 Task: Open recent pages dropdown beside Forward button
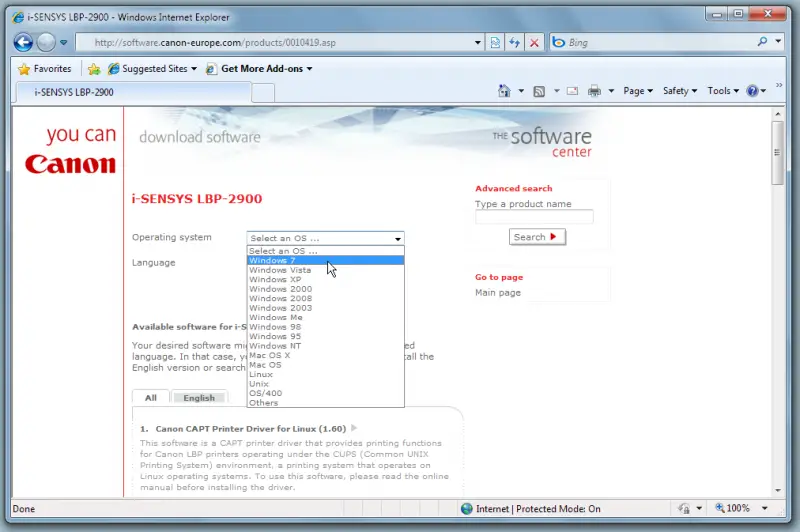tap(63, 42)
